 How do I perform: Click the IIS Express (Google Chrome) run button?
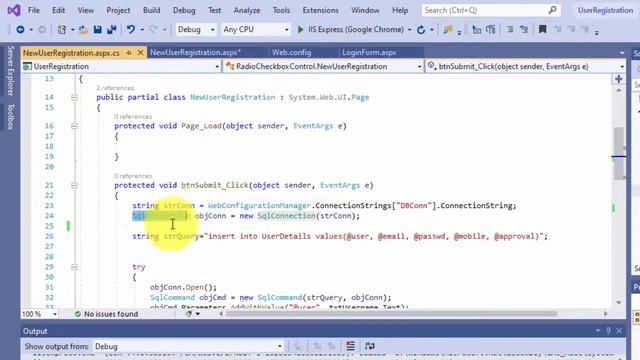351,29
